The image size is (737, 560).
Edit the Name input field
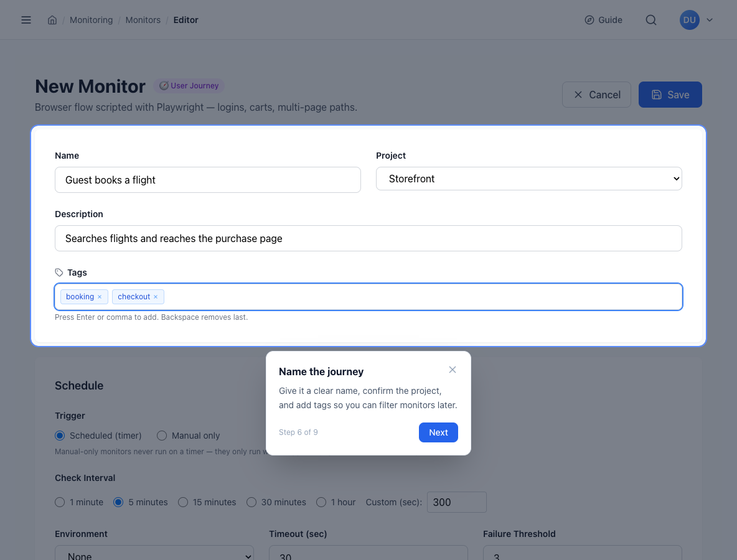(208, 180)
